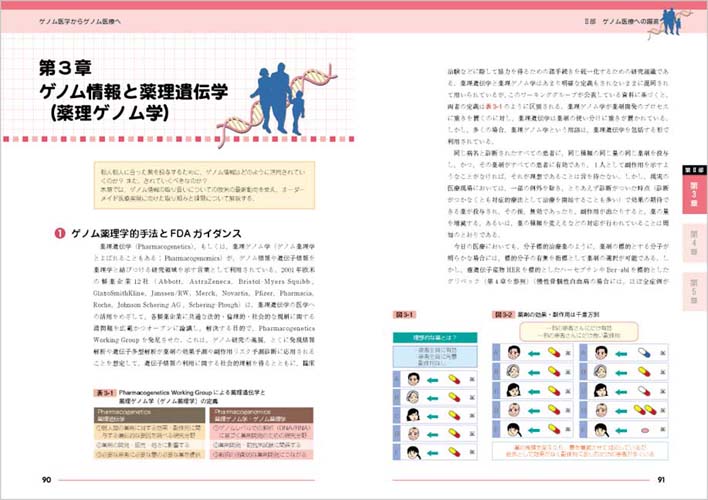
Task: Click the Pharmacogenomics table column header
Action: pos(246,413)
